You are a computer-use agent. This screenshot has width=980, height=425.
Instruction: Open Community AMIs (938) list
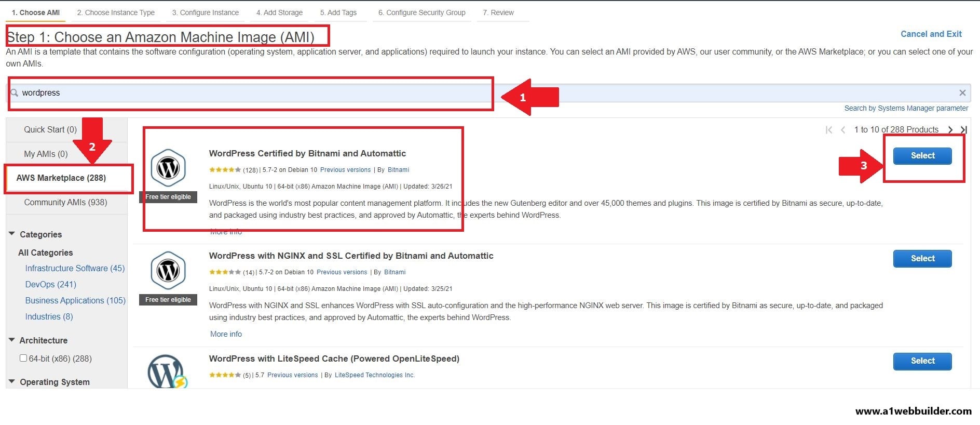tap(65, 203)
